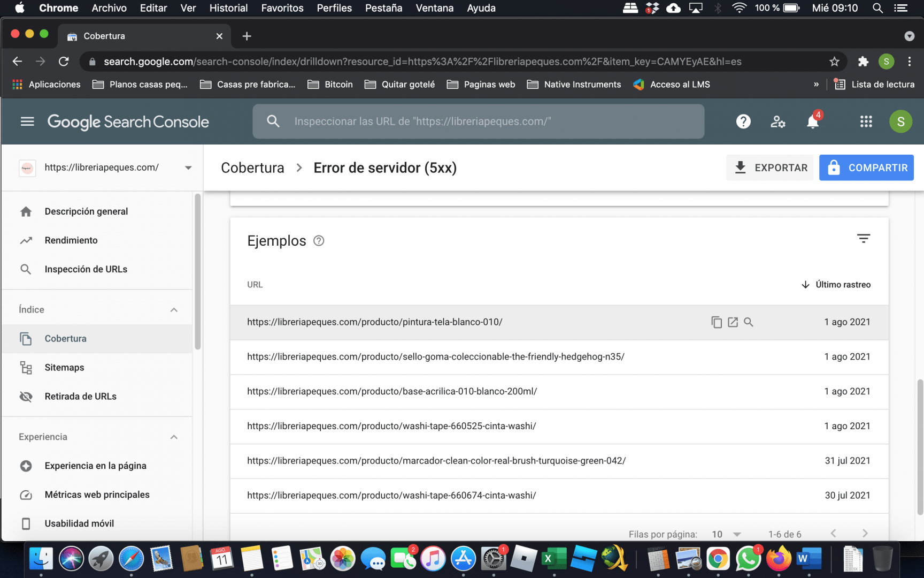The height and width of the screenshot is (578, 924).
Task: Open the notifications bell with 4 alerts
Action: tap(813, 121)
